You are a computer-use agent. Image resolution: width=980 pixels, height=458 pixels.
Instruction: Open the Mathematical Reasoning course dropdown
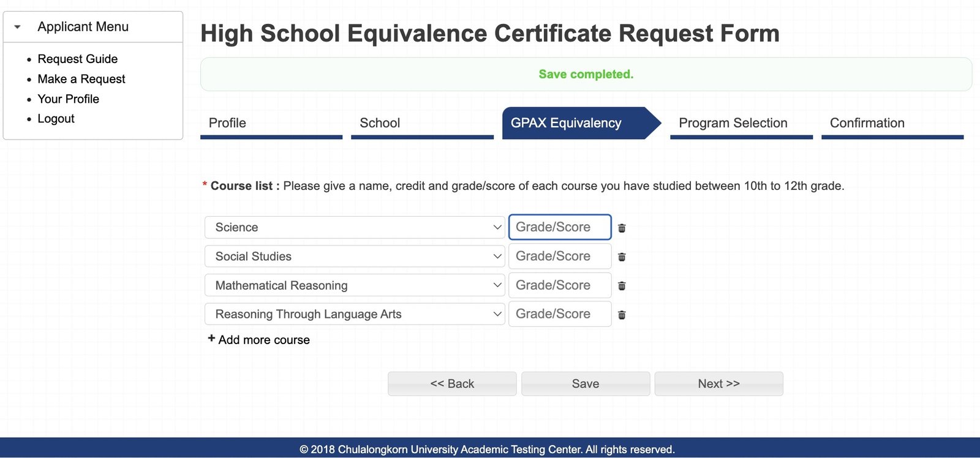tap(355, 285)
